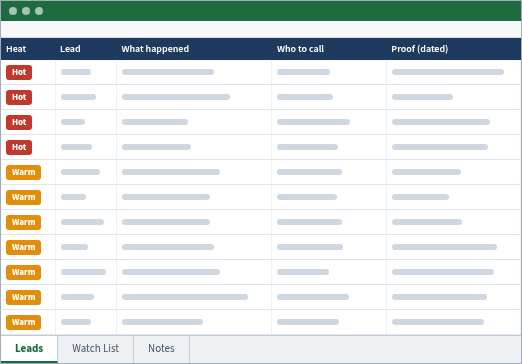Open the Notes sheet tab
The width and height of the screenshot is (522, 364).
[x=161, y=348]
